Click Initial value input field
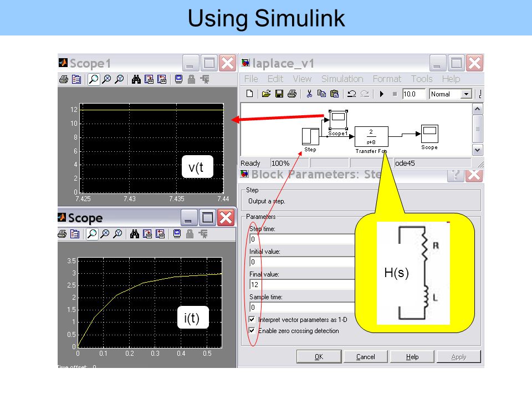532x399 pixels. 302,262
